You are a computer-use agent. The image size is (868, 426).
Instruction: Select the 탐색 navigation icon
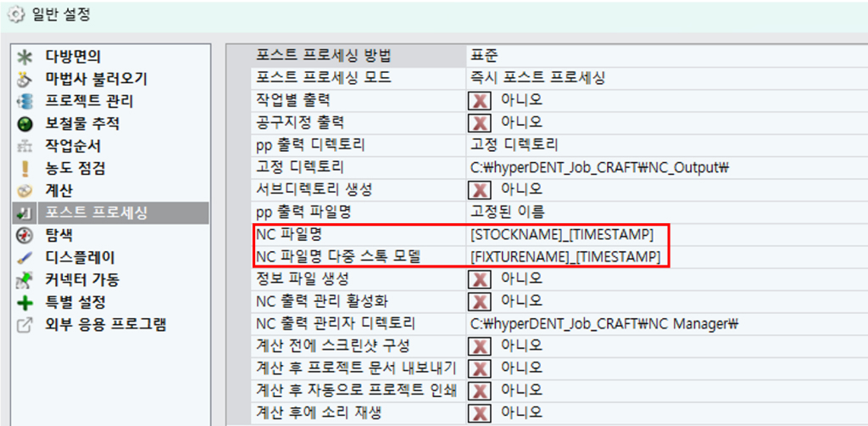[25, 235]
